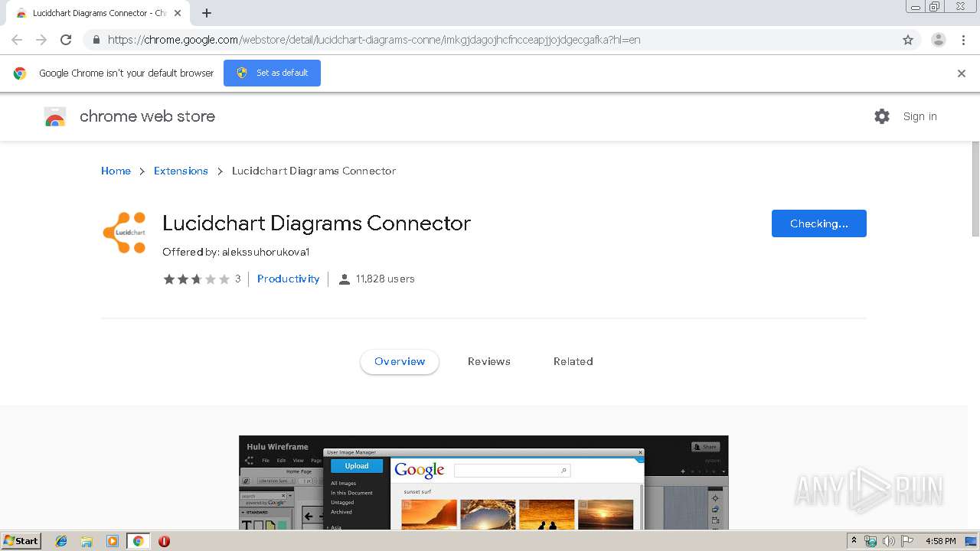
Task: Click the chrome web store title
Action: (x=147, y=116)
